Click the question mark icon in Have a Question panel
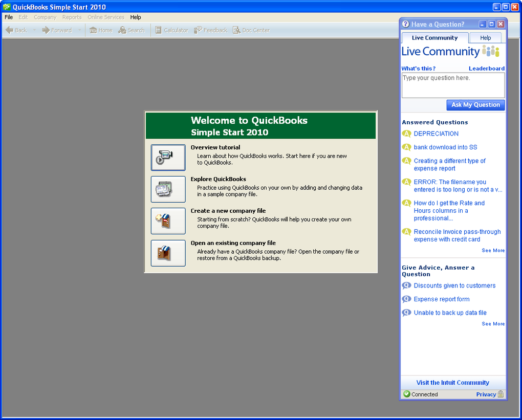The width and height of the screenshot is (522, 420). point(405,24)
